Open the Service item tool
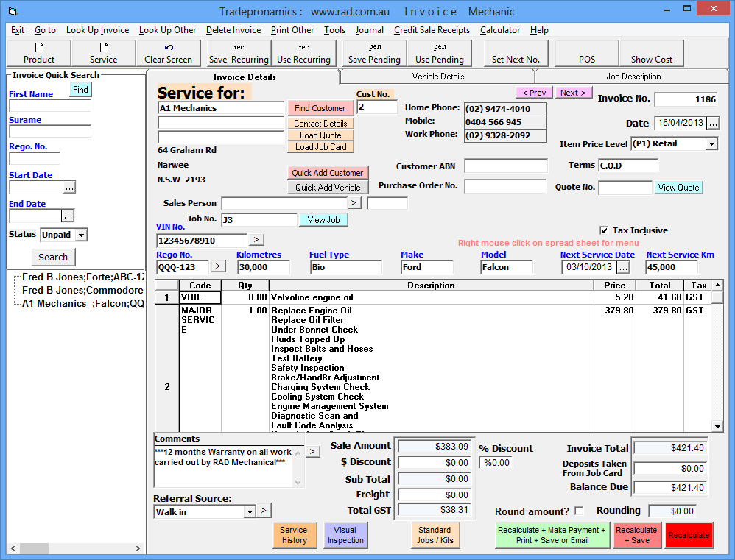 pyautogui.click(x=102, y=53)
